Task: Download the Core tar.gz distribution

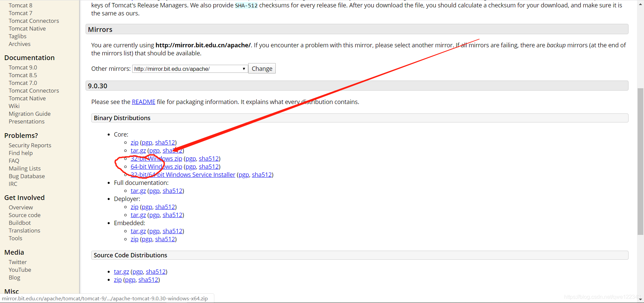Action: 138,151
